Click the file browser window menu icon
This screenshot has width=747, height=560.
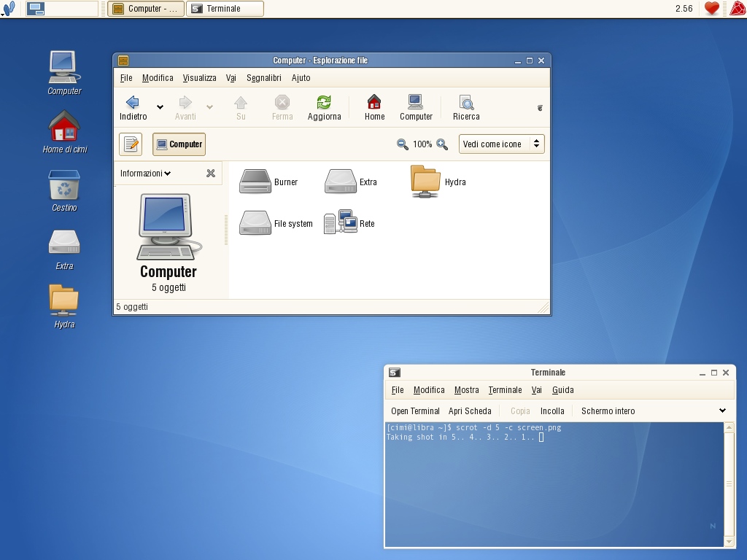coord(123,61)
